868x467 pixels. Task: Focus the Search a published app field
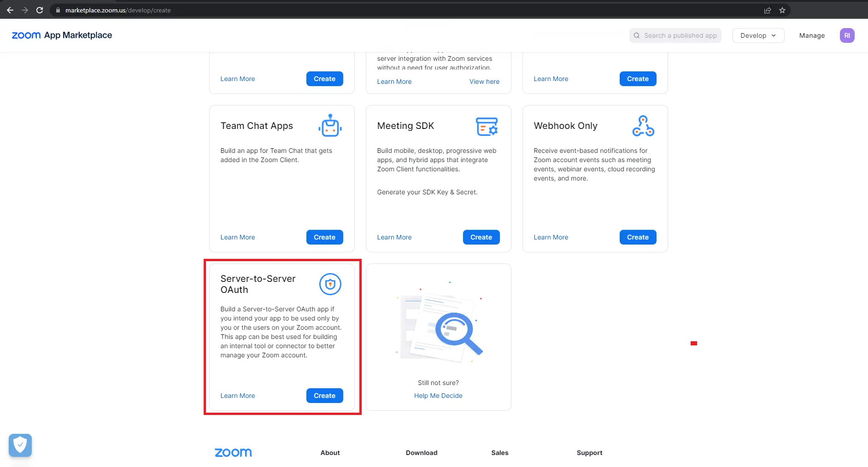click(x=675, y=35)
